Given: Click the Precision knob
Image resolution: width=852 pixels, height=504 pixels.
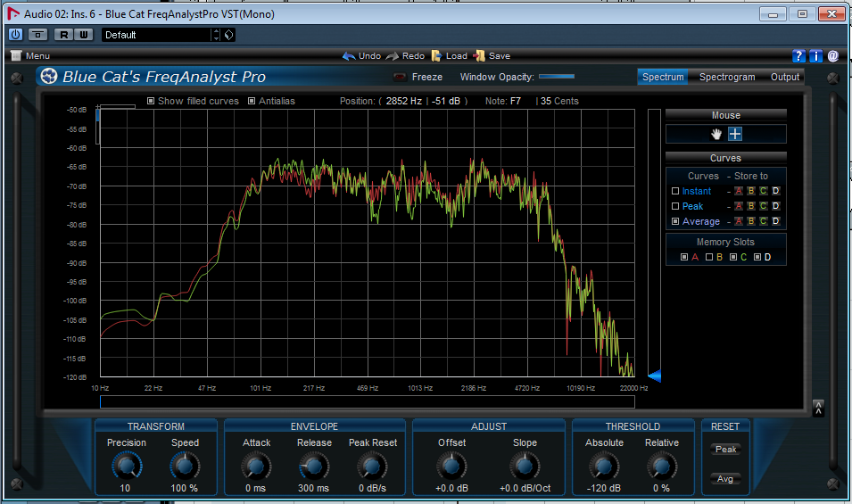Looking at the screenshot, I should tap(127, 466).
